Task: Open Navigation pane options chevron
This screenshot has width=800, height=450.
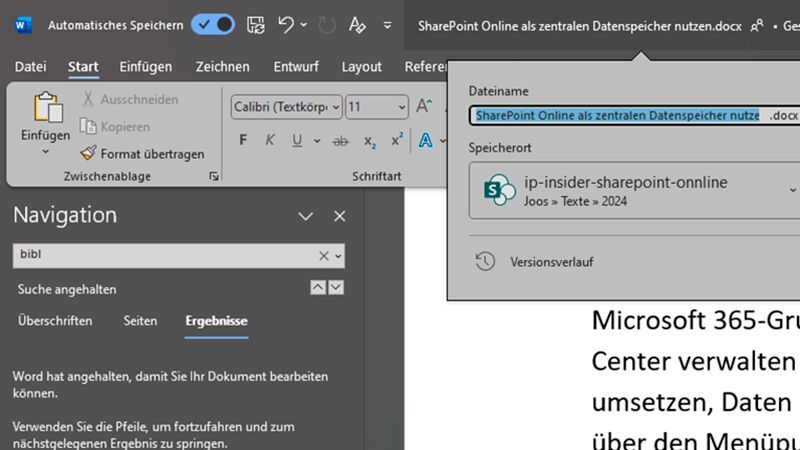Action: [306, 216]
